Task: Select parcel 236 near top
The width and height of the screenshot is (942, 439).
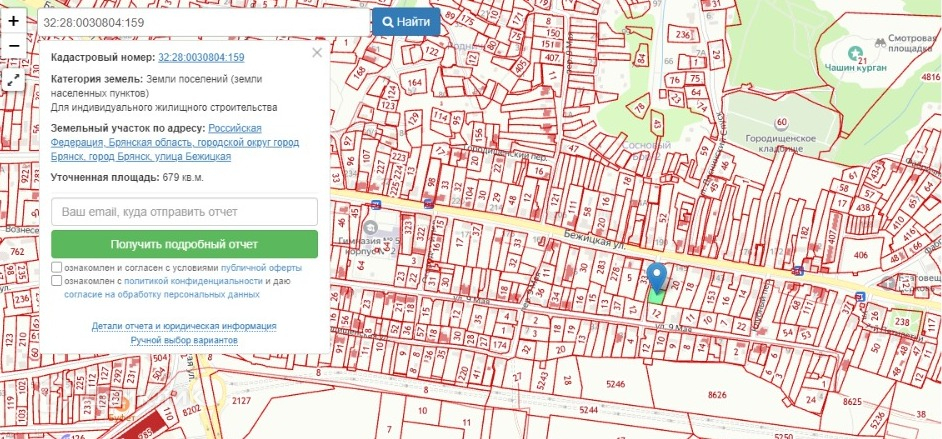Action: point(683,35)
